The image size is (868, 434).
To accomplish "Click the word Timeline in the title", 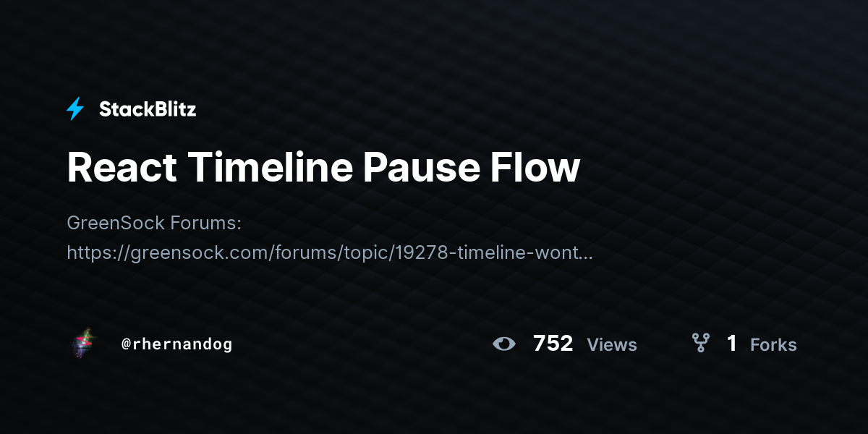I will [x=271, y=168].
